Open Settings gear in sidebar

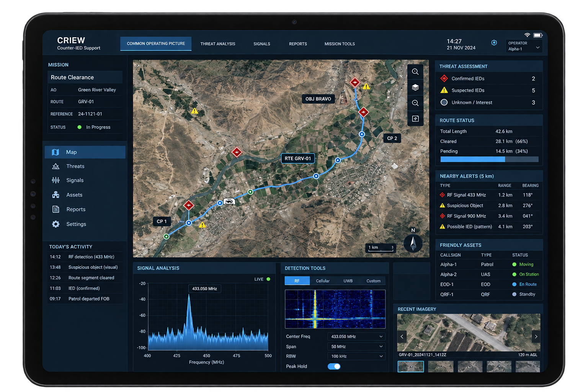click(56, 224)
